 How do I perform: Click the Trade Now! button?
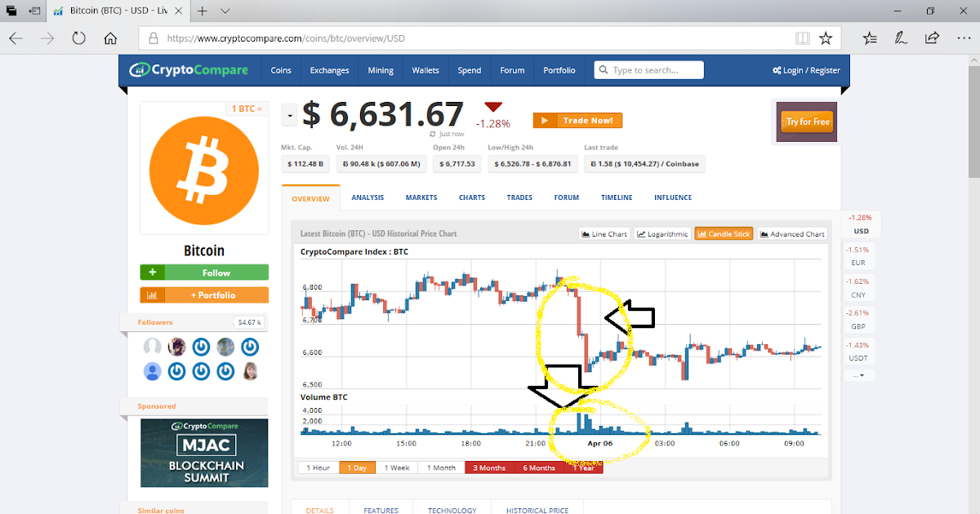pyautogui.click(x=577, y=121)
